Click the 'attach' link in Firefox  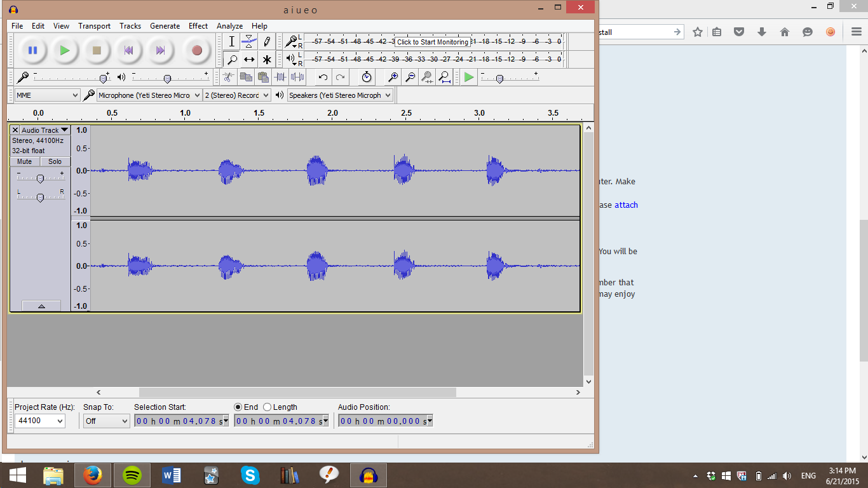coord(626,205)
